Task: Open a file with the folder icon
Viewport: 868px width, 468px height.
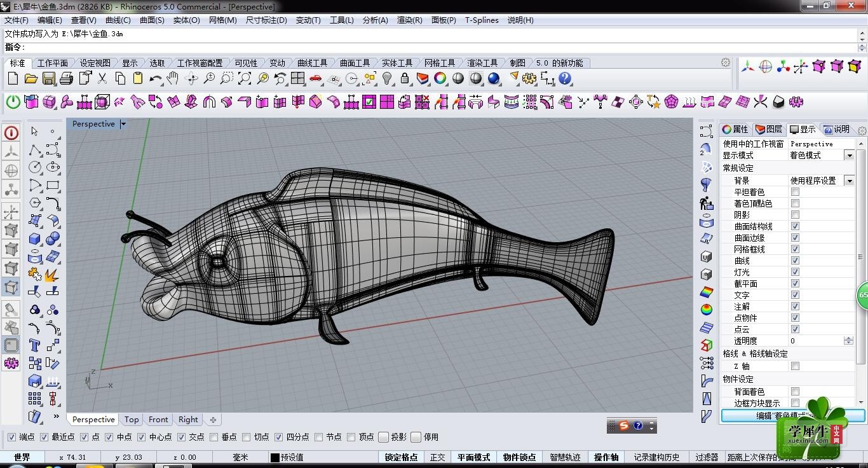Action: click(x=31, y=78)
